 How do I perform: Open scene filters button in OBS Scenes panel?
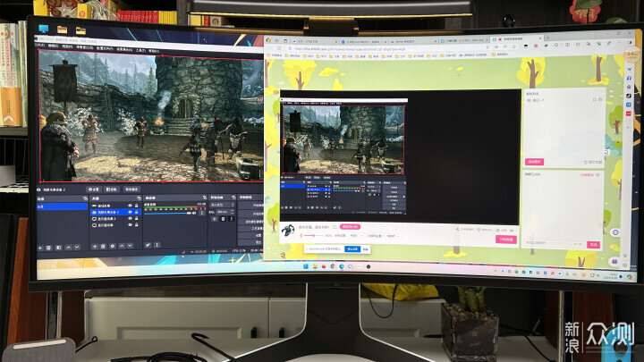[58, 248]
